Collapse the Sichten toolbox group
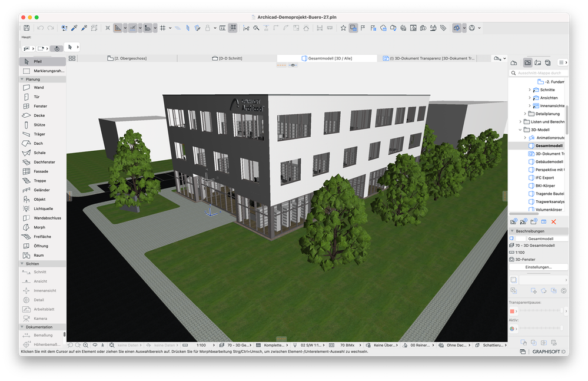Viewport: 588px width, 381px height. 22,264
